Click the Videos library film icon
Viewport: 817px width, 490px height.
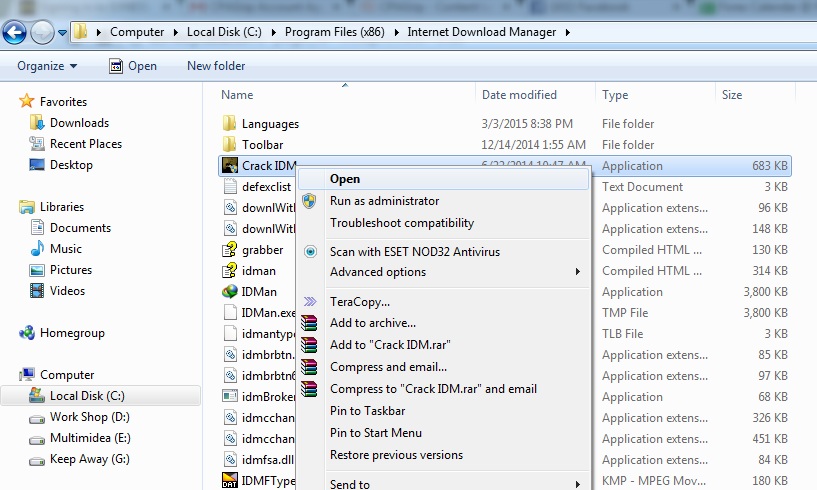pyautogui.click(x=37, y=291)
